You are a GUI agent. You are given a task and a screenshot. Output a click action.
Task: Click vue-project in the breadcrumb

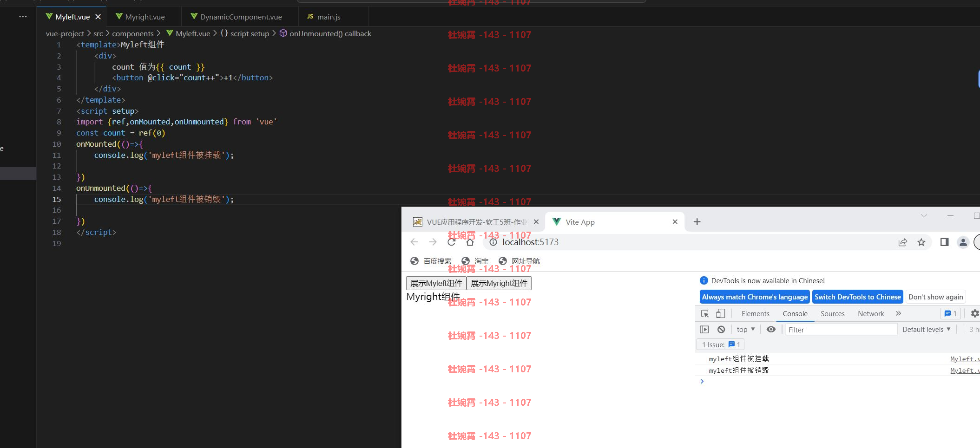(x=65, y=33)
